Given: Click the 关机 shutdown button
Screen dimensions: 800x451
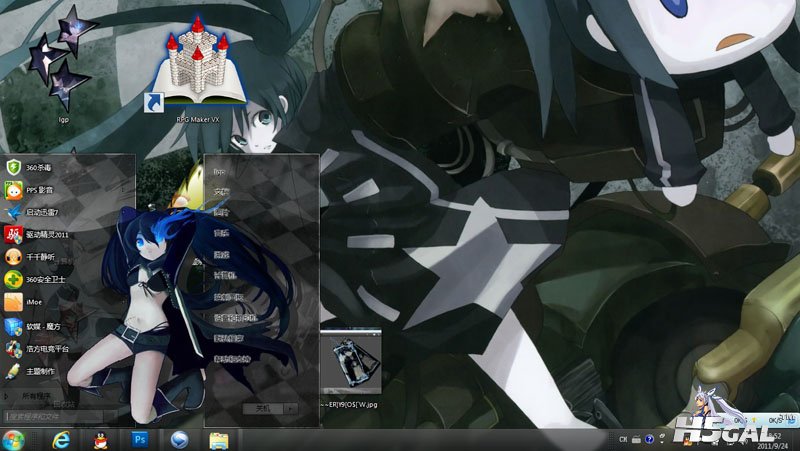Looking at the screenshot, I should pyautogui.click(x=262, y=409).
